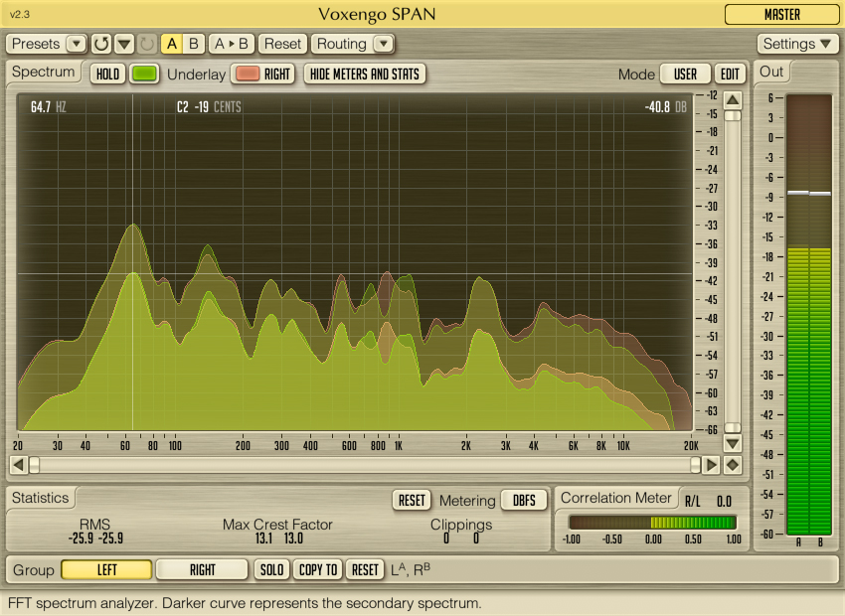Click the top-bar Reset button
845x616 pixels.
click(282, 44)
